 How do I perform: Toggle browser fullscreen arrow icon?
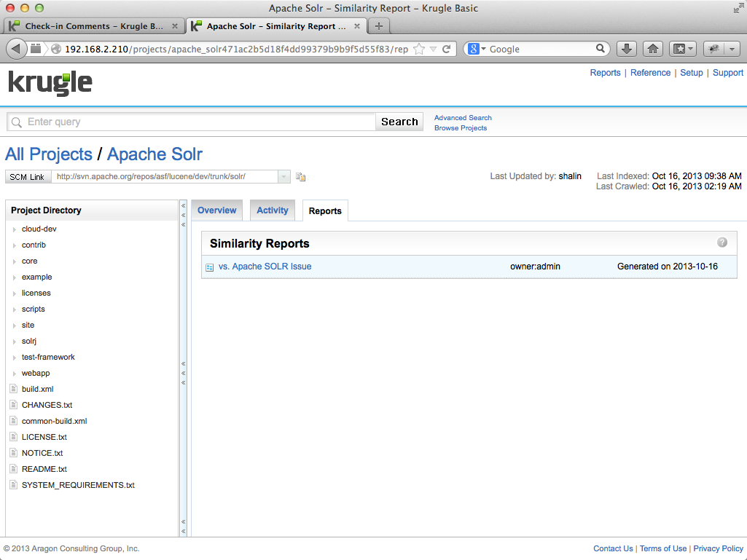click(738, 8)
